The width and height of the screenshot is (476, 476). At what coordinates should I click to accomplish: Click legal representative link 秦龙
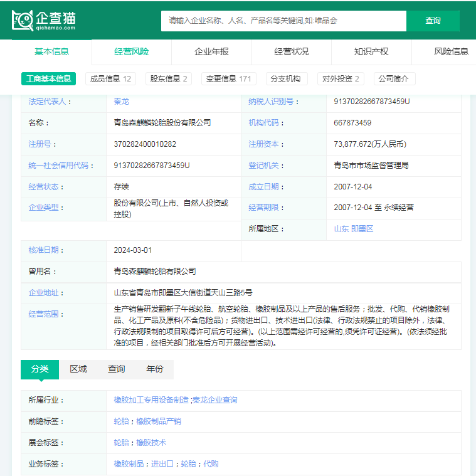[x=121, y=102]
